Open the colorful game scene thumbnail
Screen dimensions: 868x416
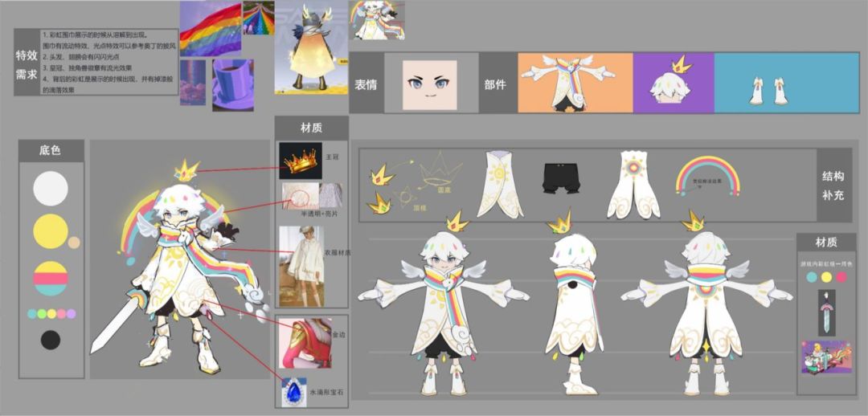[x=826, y=357]
